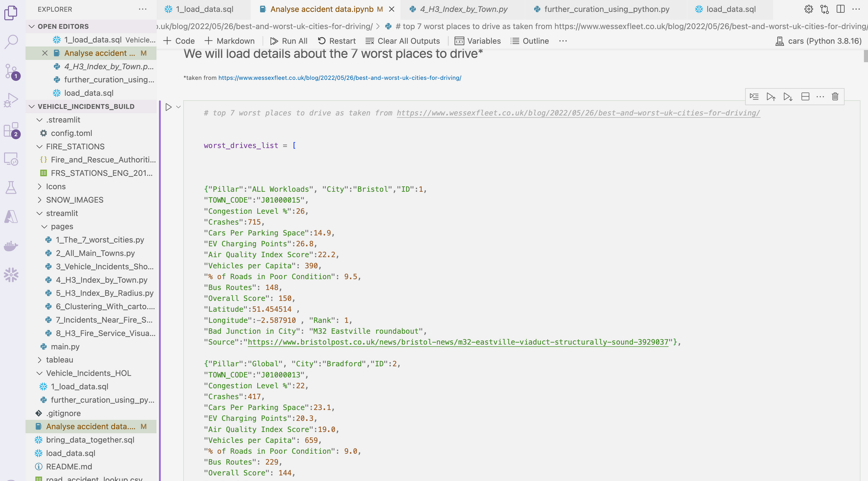The image size is (868, 481).
Task: Switch to 4_H3_Index_by_Town.py tab
Action: pos(463,9)
